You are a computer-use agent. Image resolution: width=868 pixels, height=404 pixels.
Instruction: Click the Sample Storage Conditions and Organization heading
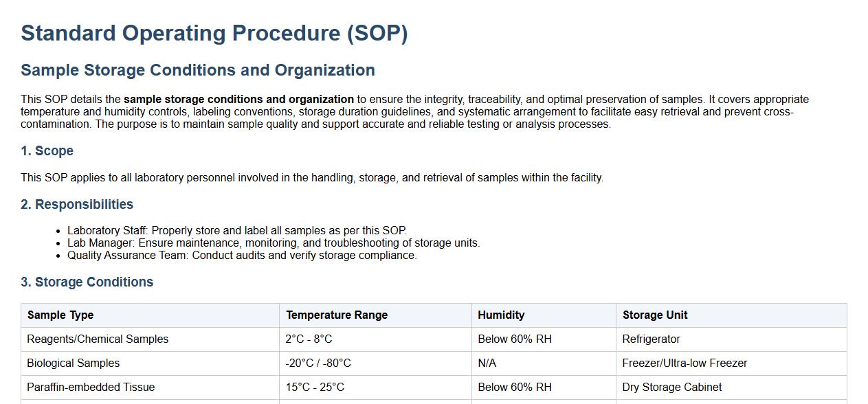pyautogui.click(x=197, y=70)
